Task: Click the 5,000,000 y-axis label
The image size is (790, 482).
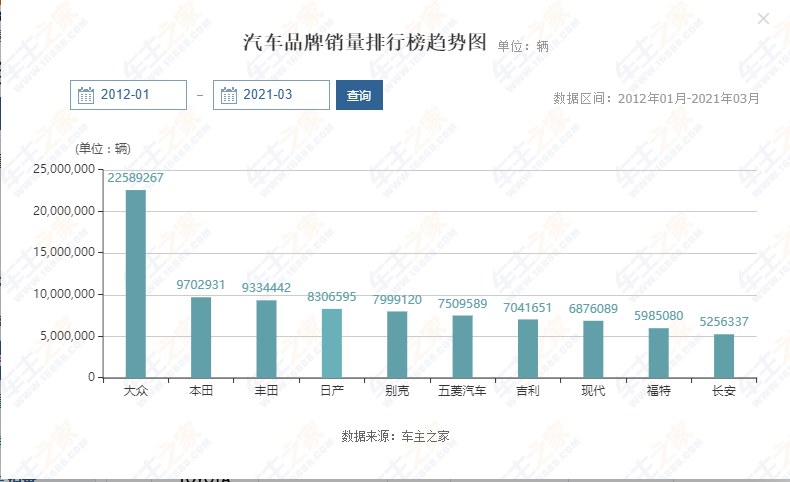Action: pyautogui.click(x=68, y=336)
